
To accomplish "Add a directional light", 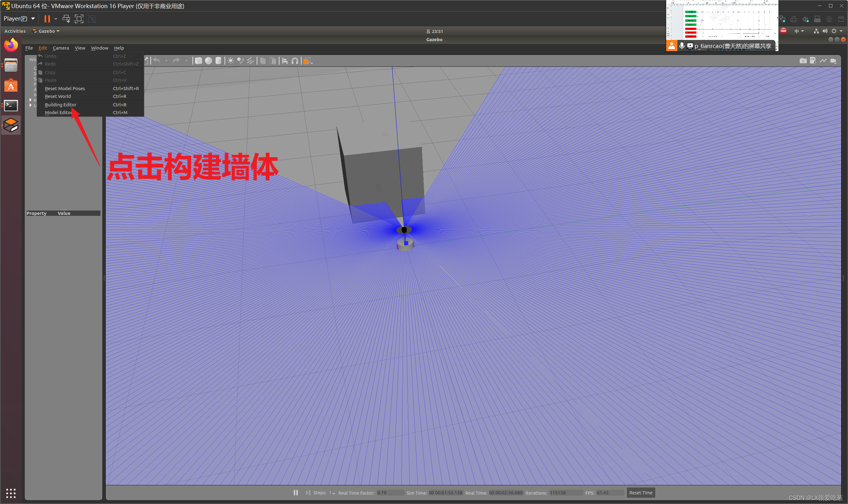I will [250, 61].
